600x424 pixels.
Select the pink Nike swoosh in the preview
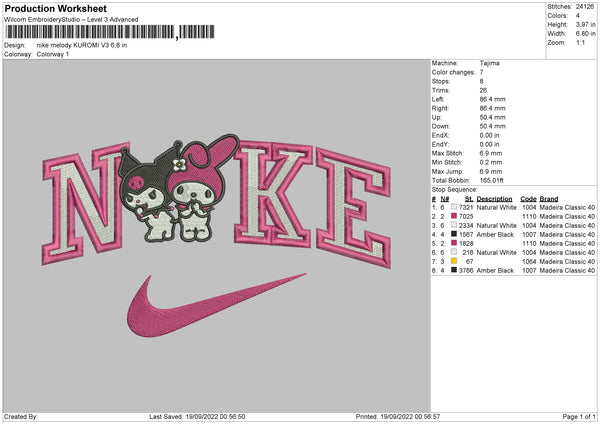pyautogui.click(x=216, y=305)
